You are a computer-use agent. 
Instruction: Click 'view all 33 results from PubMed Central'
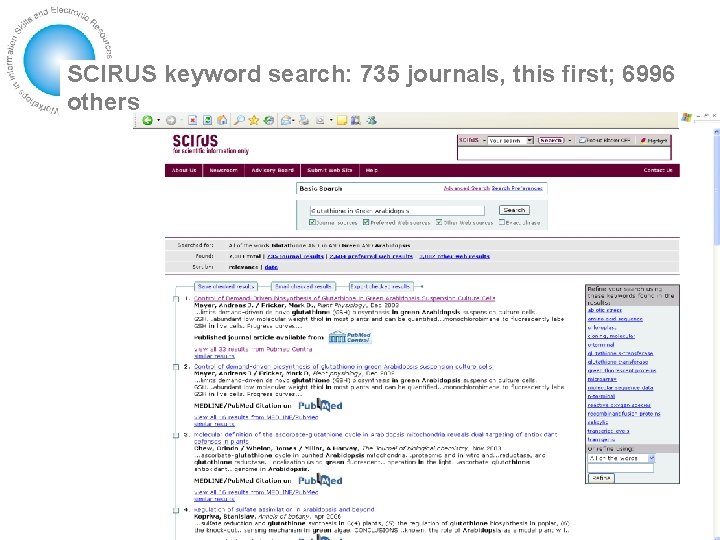(253, 349)
